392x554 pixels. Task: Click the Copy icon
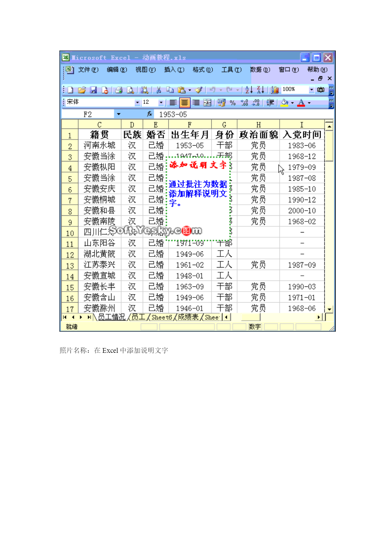170,90
